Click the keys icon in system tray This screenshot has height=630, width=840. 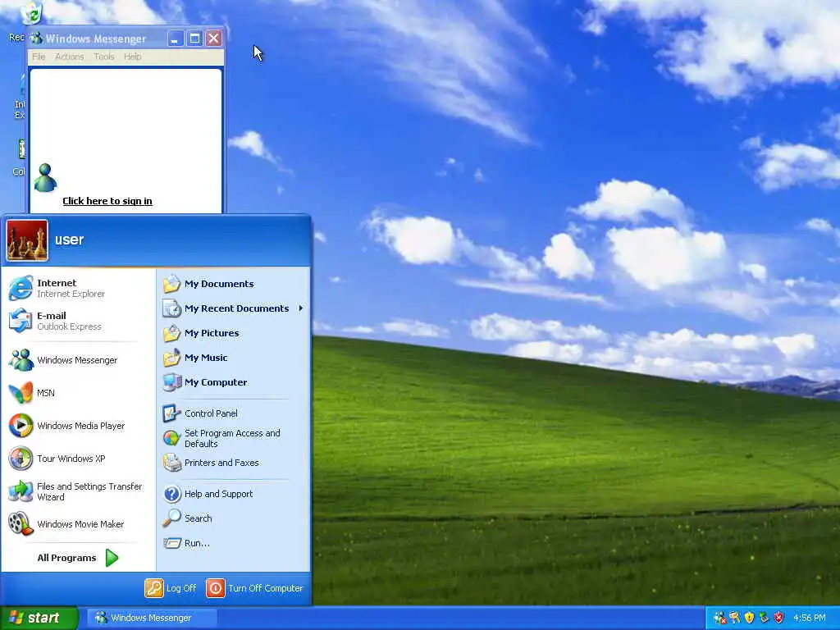point(734,618)
